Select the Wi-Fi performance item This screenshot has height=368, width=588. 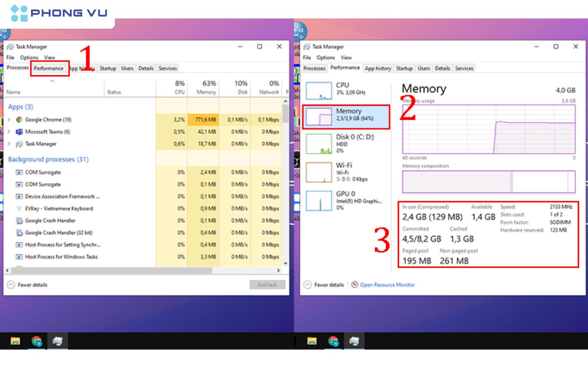(346, 172)
